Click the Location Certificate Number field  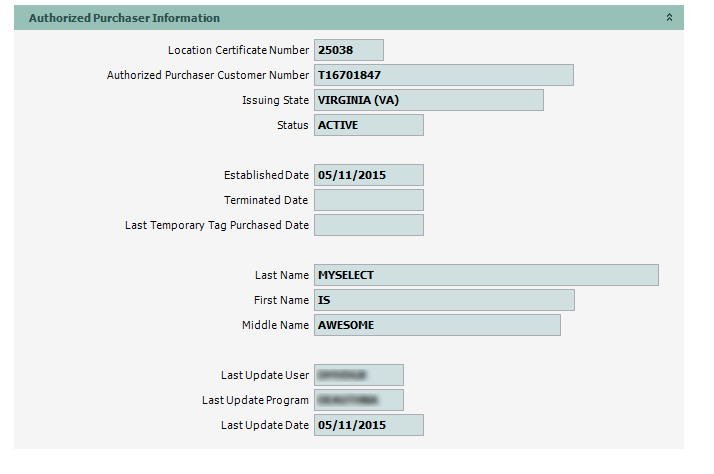(348, 50)
